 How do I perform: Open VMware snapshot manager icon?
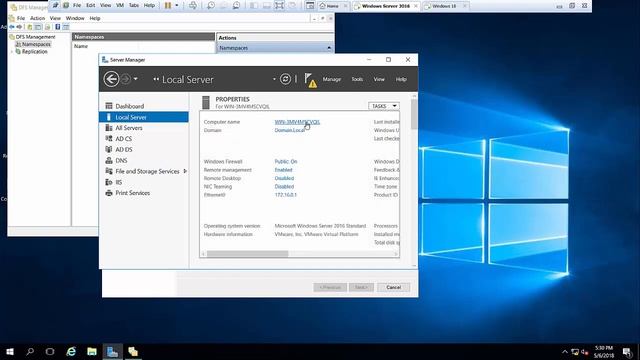coord(236,5)
